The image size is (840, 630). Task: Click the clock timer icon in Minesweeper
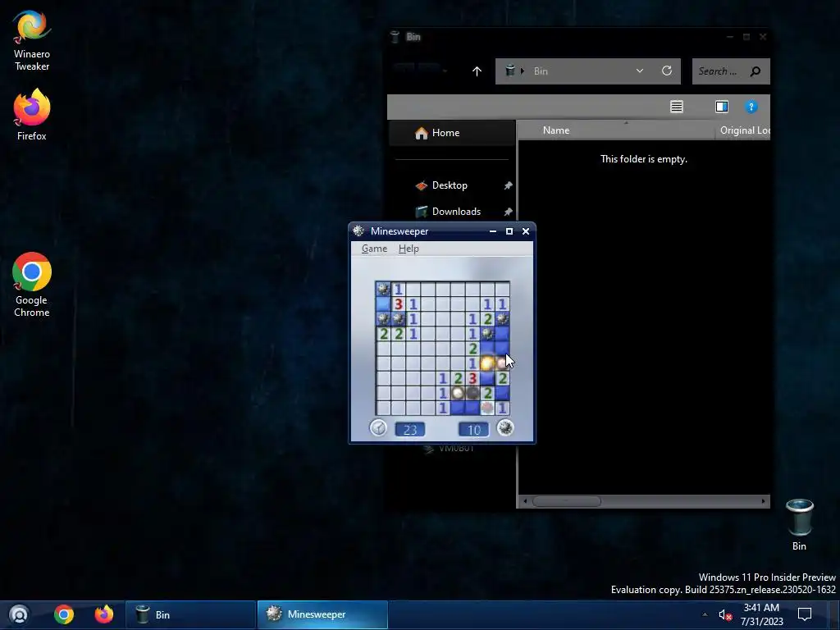click(x=378, y=428)
